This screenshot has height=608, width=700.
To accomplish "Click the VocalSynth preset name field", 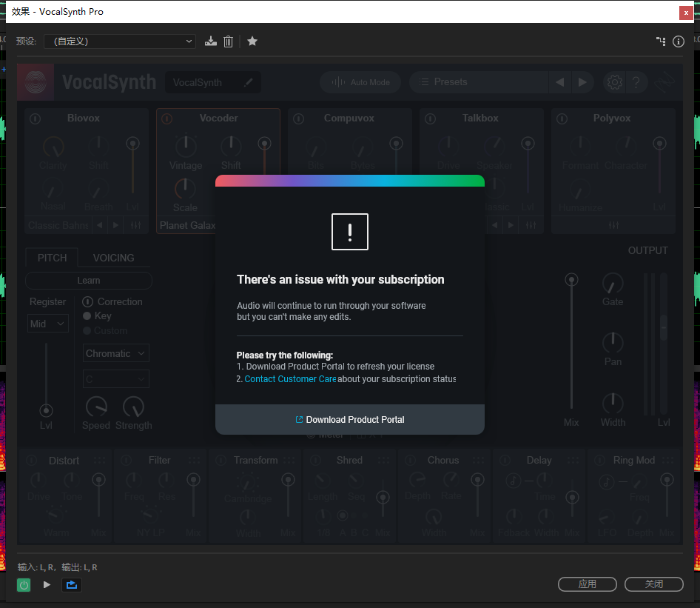I will point(213,82).
